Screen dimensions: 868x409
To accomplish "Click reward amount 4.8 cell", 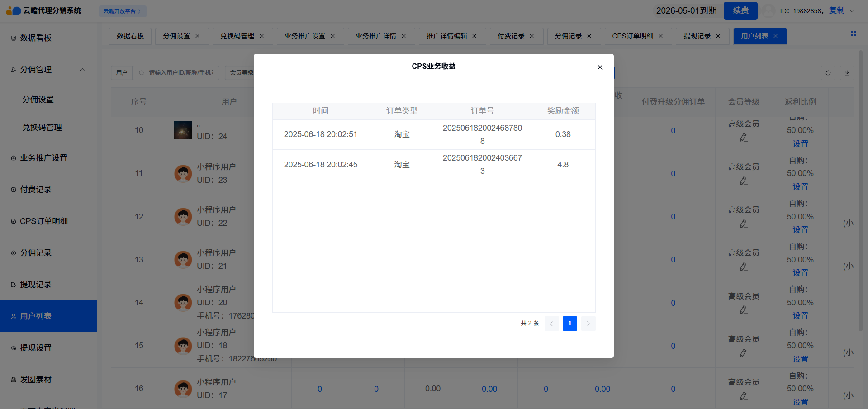I will point(563,165).
